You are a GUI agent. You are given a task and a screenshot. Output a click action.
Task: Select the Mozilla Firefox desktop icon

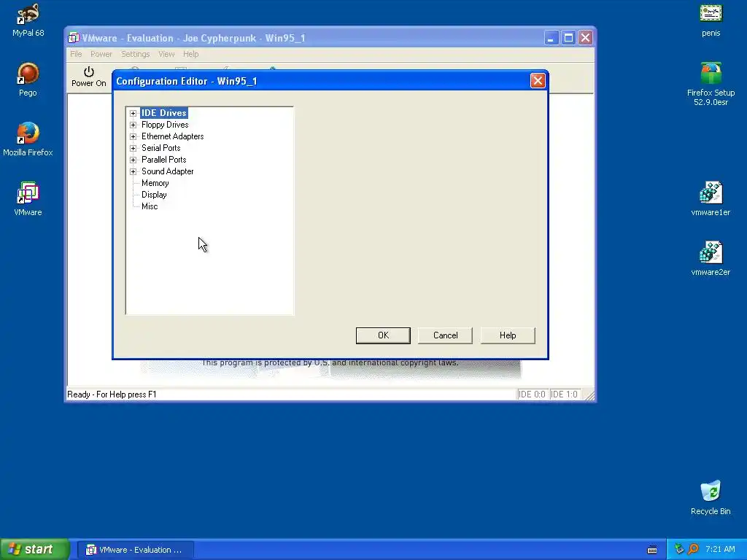tap(28, 139)
